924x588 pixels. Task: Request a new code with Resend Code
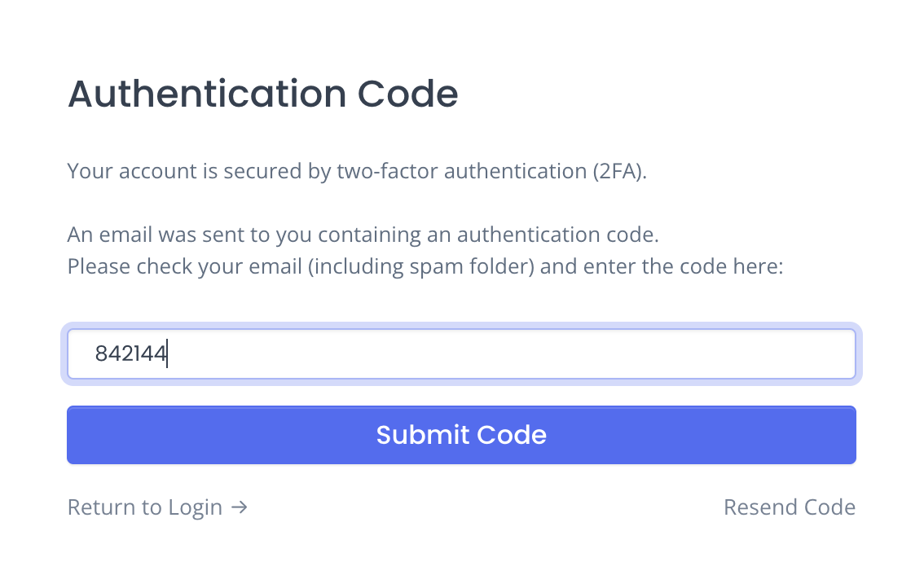(x=790, y=507)
